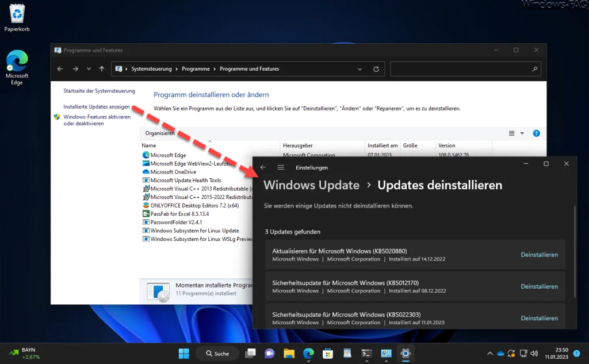Viewport: 589px width, 364px height.
Task: Change view with the view options icon
Action: 511,133
